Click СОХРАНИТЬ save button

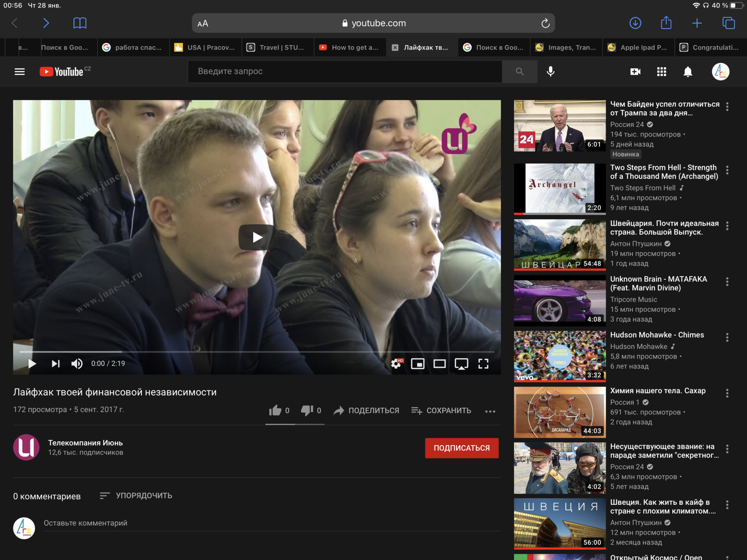pos(441,411)
